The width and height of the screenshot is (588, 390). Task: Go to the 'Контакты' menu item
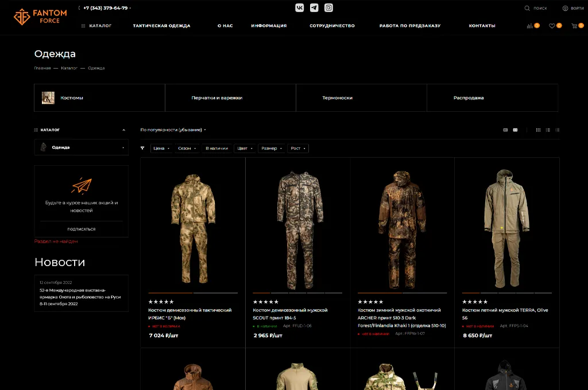coord(482,26)
